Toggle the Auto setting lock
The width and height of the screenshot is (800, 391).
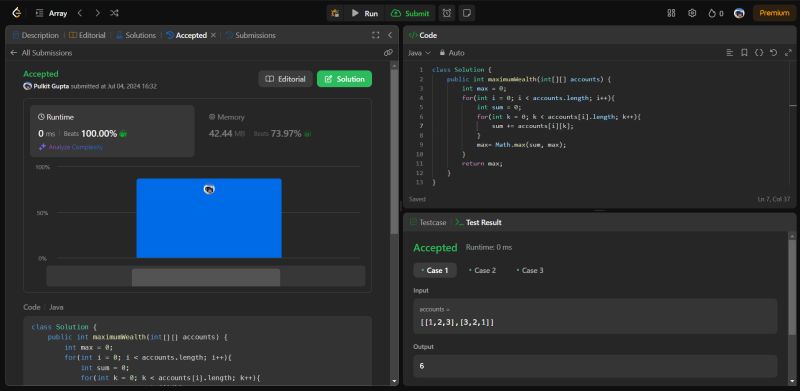[x=452, y=53]
